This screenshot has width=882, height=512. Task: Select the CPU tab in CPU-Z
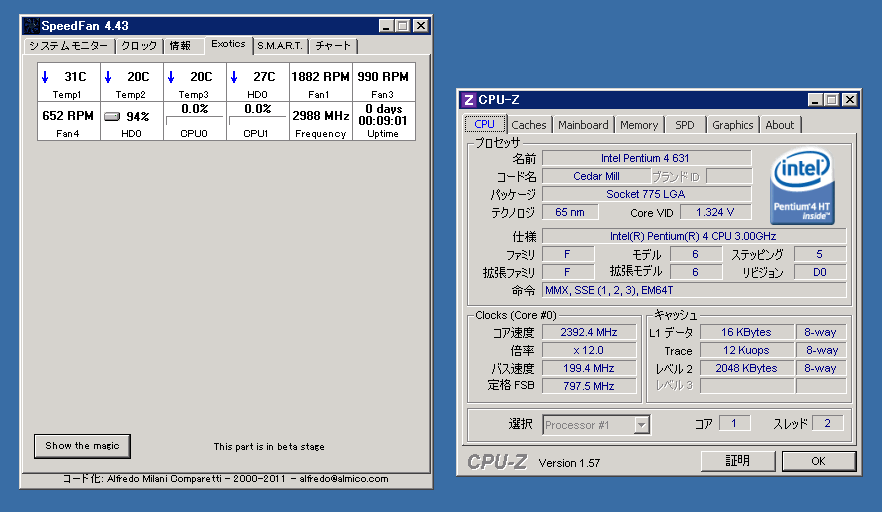tap(484, 124)
